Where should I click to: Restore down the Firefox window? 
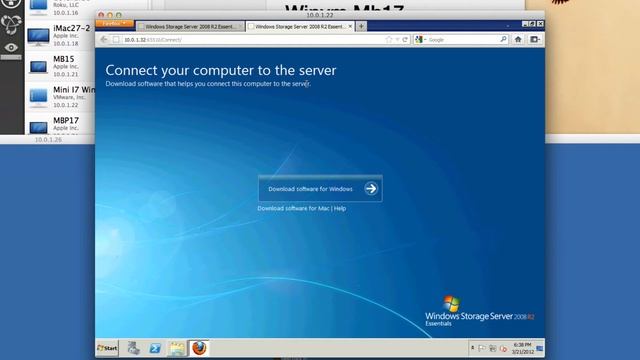click(x=532, y=24)
